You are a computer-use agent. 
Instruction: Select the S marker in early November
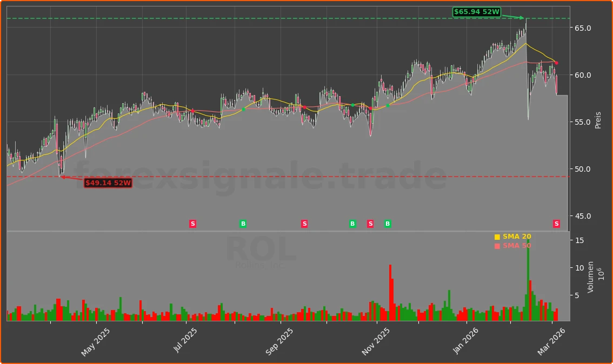click(x=370, y=224)
